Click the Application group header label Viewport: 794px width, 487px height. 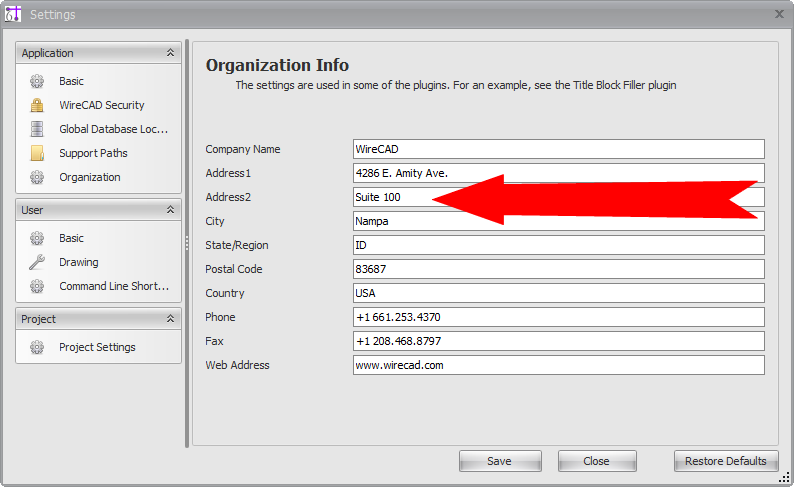coord(47,53)
